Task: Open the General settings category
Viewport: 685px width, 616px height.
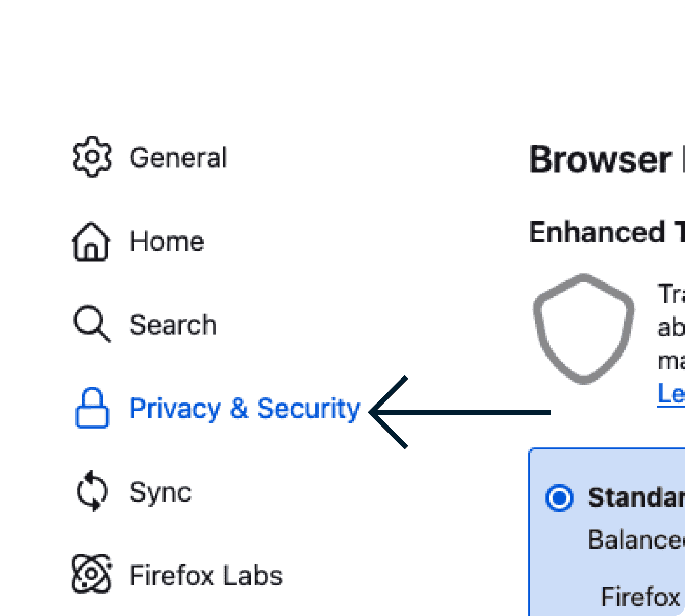Action: [178, 157]
